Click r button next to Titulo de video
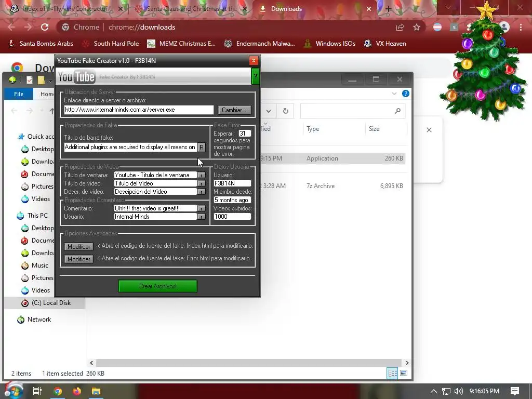Viewport: 532px width, 399px height. pyautogui.click(x=202, y=183)
